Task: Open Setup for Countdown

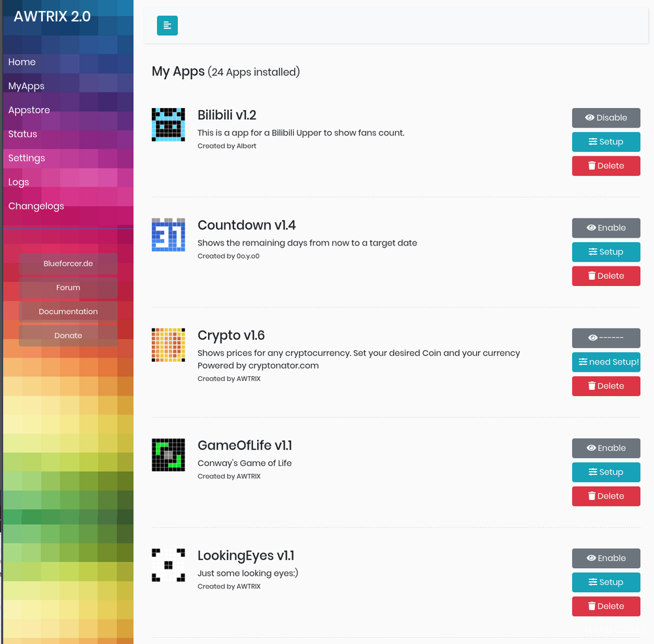Action: click(x=606, y=252)
